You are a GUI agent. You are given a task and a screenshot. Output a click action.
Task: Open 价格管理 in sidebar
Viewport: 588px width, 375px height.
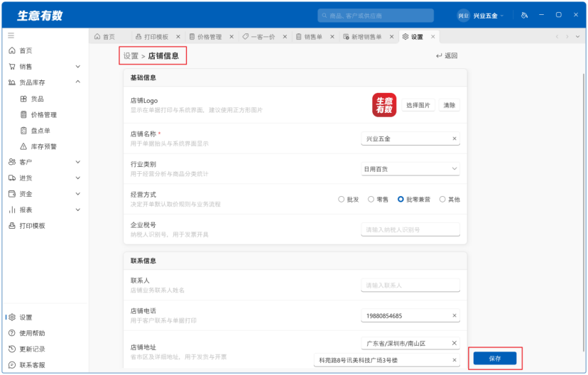(45, 115)
